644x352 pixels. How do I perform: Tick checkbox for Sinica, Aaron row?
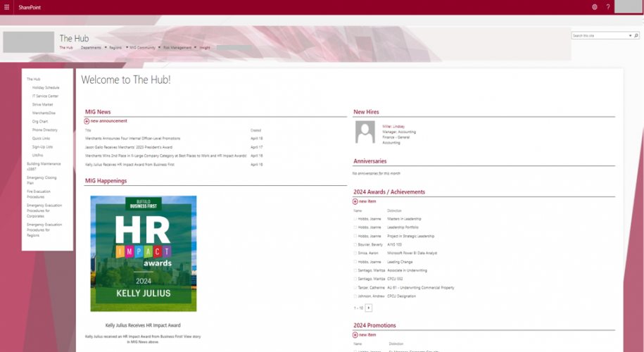coord(355,253)
